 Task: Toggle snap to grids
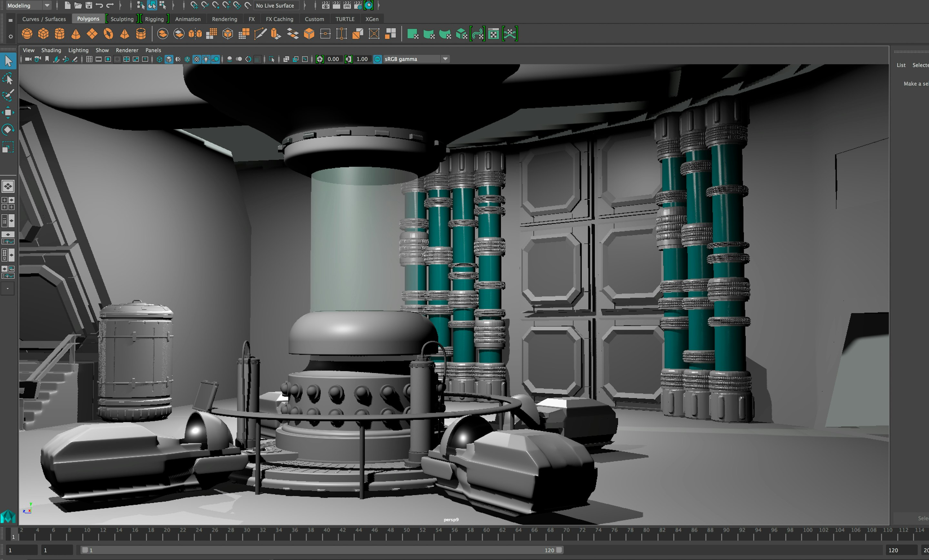tap(194, 5)
